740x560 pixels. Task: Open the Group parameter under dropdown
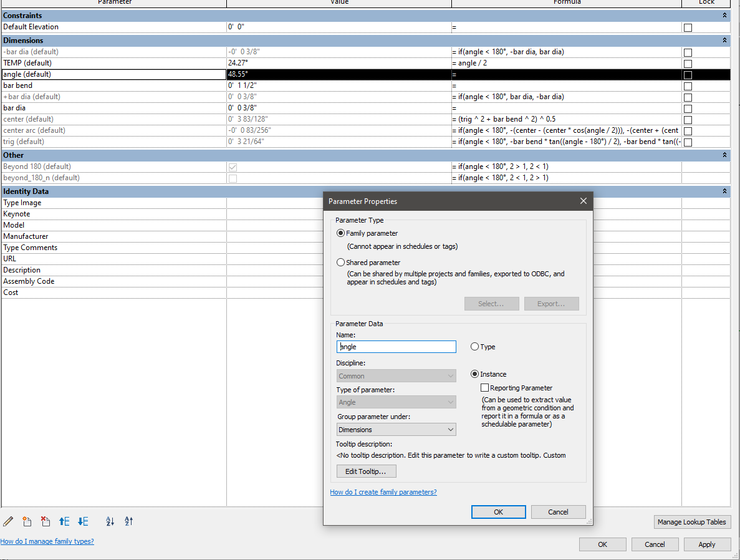(x=396, y=429)
